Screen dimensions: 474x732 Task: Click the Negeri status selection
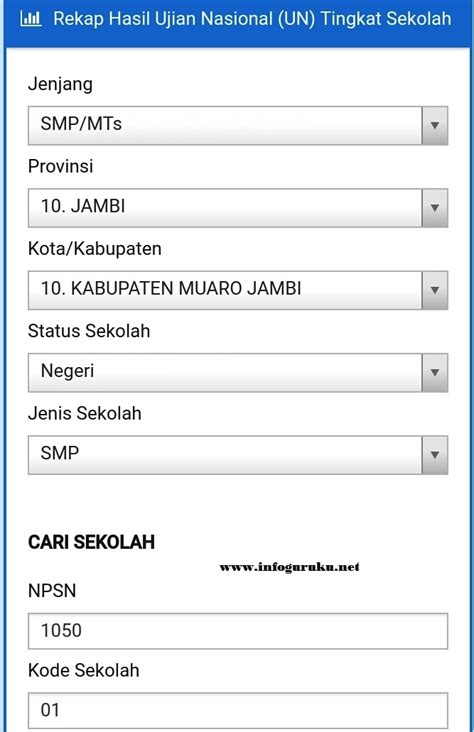tap(225, 372)
